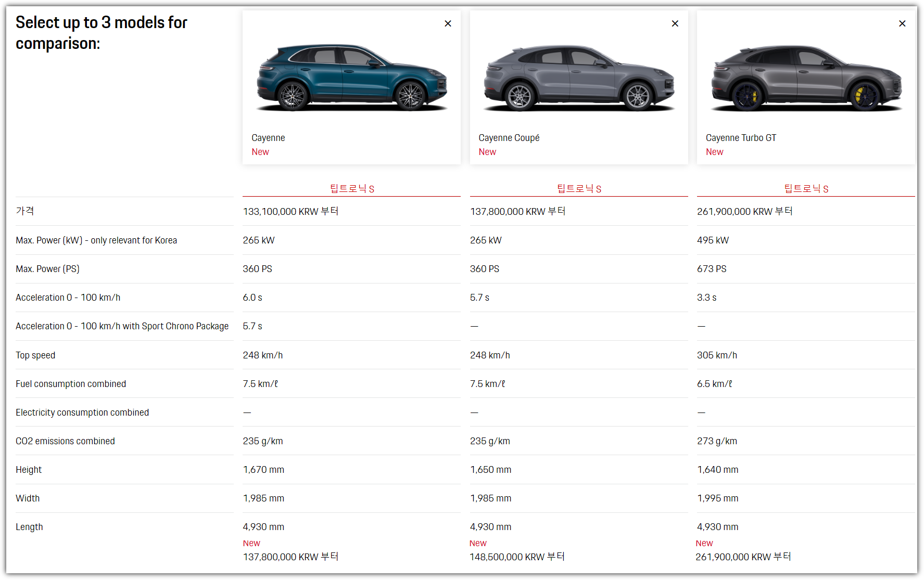The width and height of the screenshot is (924, 580).
Task: Click the grey Cayenne Coupé car image
Action: click(x=578, y=78)
